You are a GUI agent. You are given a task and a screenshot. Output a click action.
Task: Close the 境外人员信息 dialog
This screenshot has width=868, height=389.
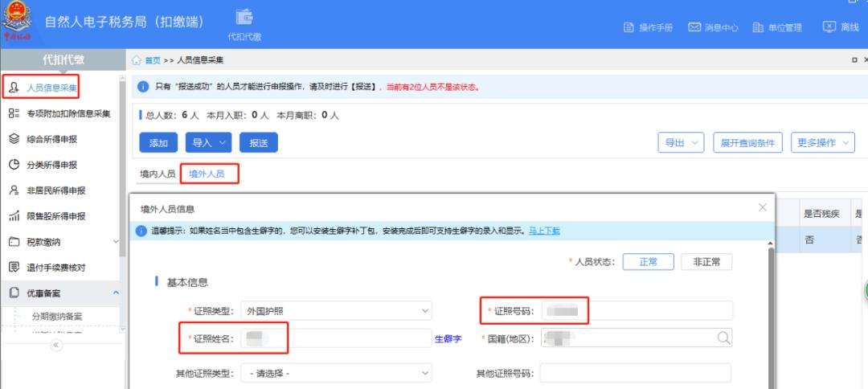pos(763,207)
